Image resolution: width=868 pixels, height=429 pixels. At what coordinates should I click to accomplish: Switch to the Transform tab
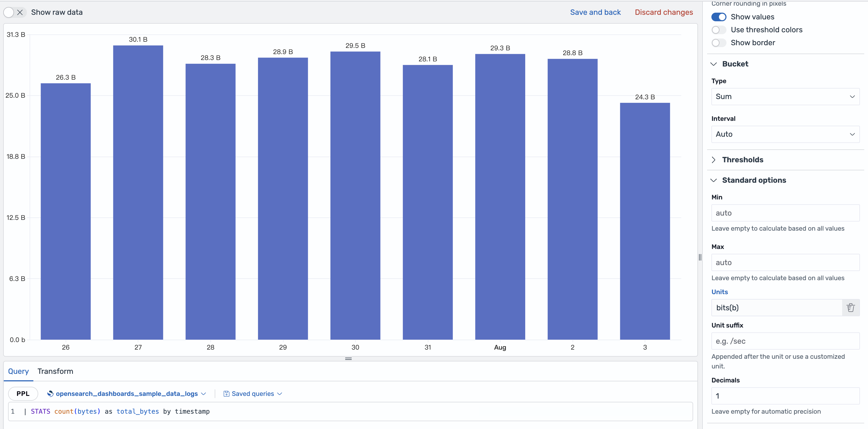click(55, 371)
